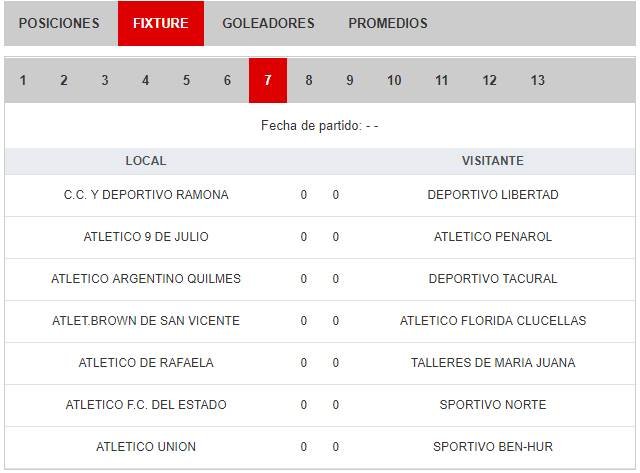Jump to matchday 5
Viewport: 640px width, 473px height.
point(186,80)
